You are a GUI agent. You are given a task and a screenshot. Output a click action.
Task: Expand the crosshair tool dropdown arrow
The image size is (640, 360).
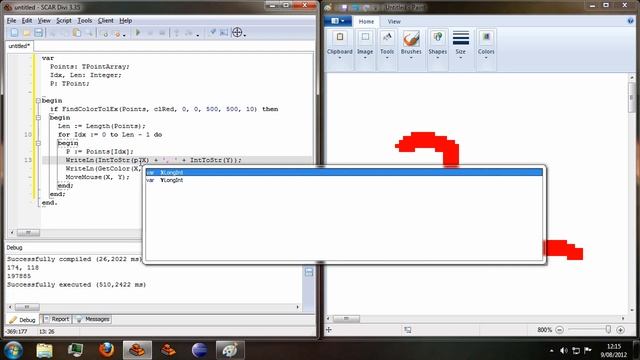244,35
